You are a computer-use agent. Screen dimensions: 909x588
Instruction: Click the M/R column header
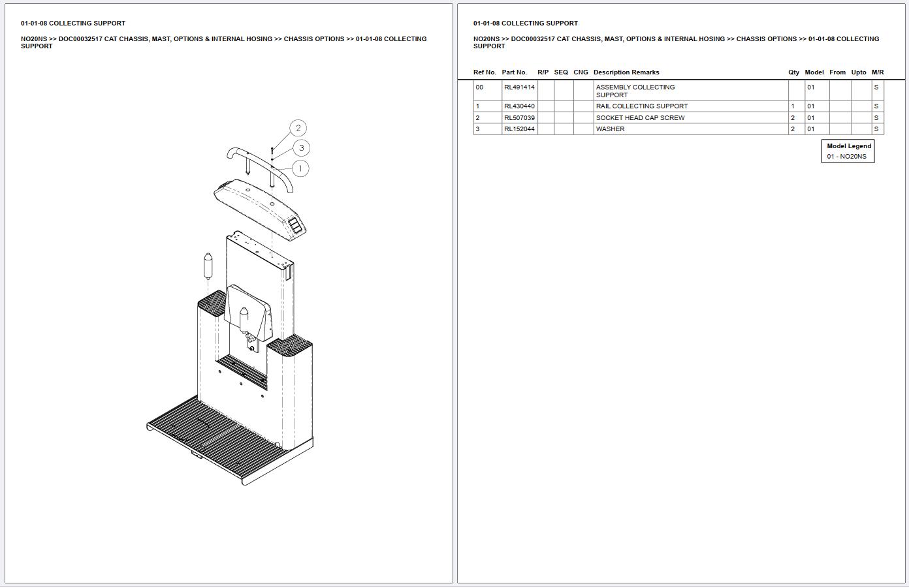pyautogui.click(x=878, y=72)
